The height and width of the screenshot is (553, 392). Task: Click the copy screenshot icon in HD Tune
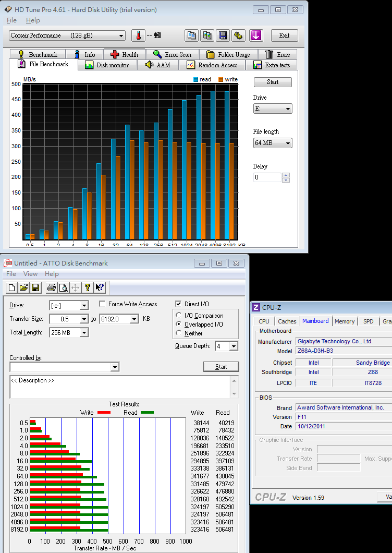[x=207, y=35]
